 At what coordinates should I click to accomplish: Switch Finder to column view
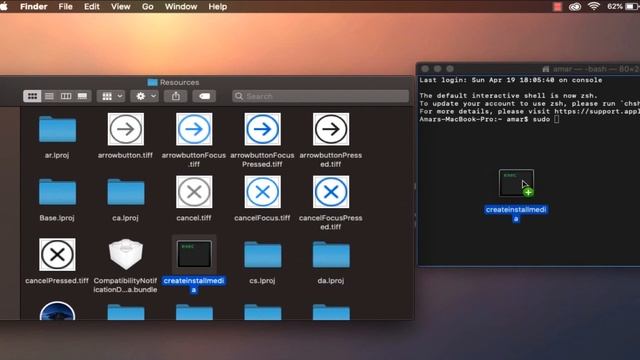click(x=66, y=96)
